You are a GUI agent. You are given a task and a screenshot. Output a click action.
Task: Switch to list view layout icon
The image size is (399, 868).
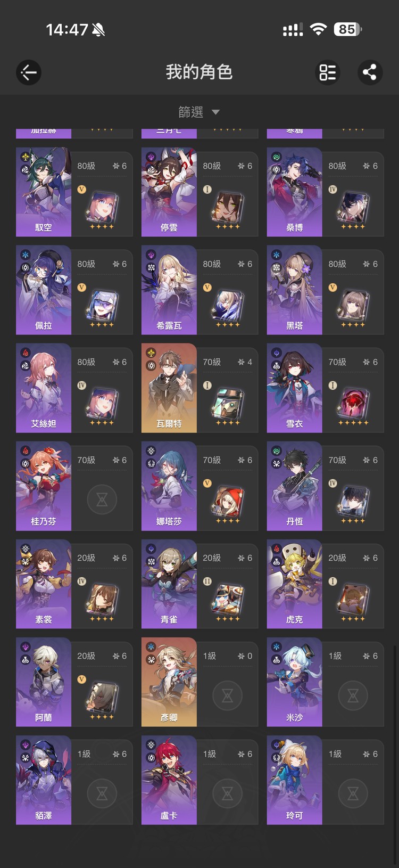328,72
